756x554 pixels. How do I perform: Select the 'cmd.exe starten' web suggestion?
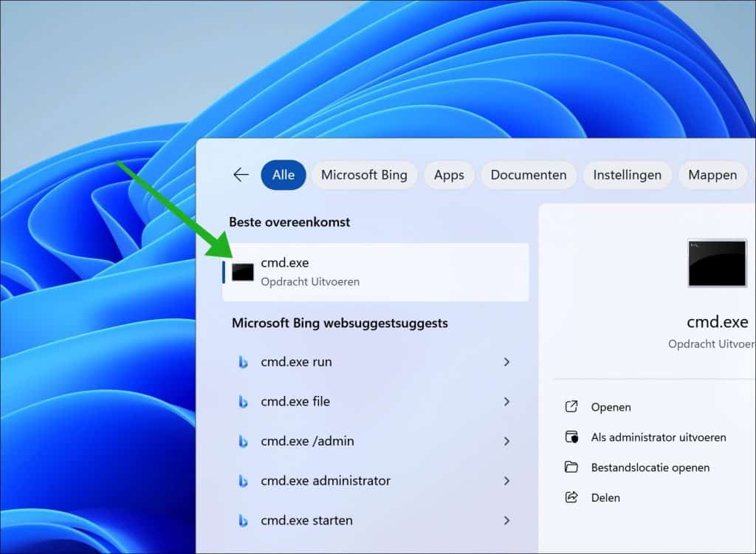375,520
